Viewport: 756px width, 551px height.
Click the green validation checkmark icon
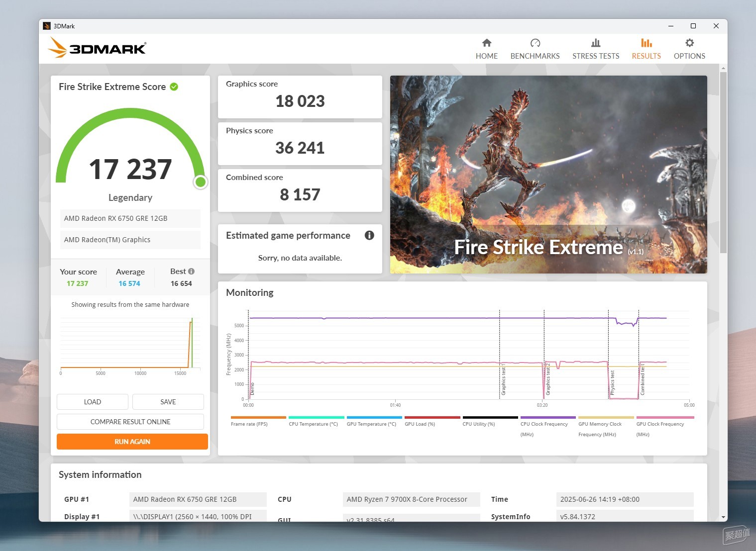[x=174, y=87]
